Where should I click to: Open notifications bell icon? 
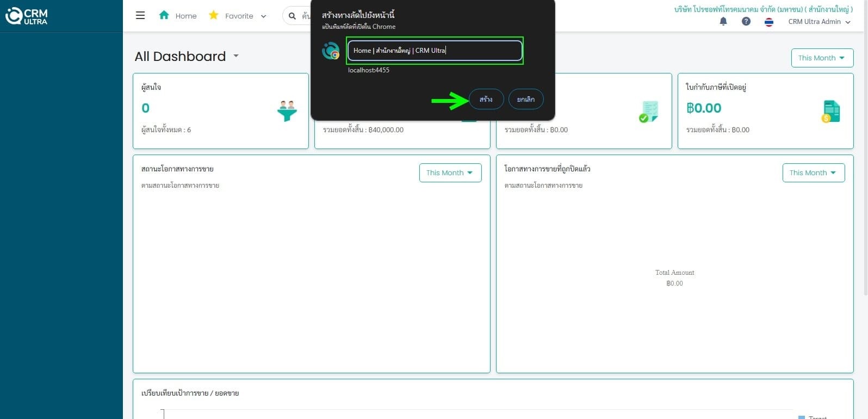pos(723,21)
